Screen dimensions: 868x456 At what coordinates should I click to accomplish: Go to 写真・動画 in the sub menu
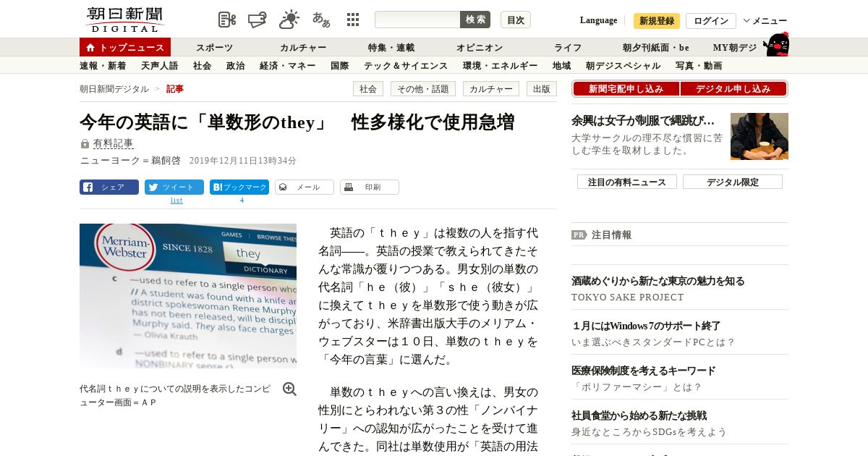(699, 66)
